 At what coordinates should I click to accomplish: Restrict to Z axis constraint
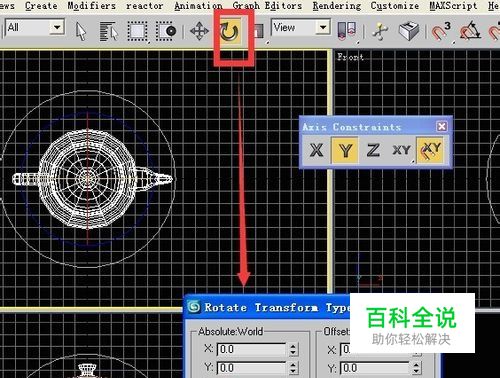(373, 150)
